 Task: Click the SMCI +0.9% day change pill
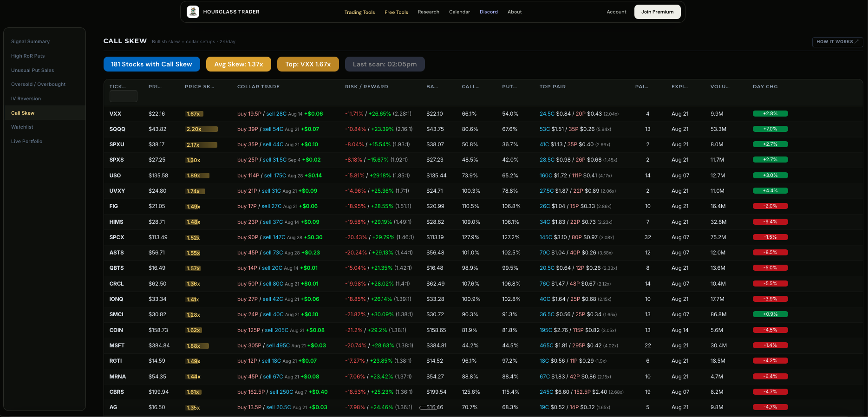click(770, 314)
